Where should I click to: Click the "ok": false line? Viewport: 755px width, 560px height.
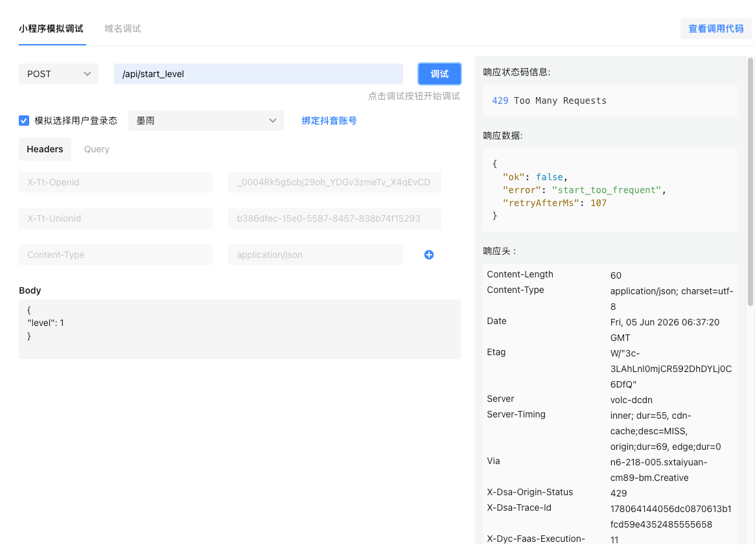(535, 177)
